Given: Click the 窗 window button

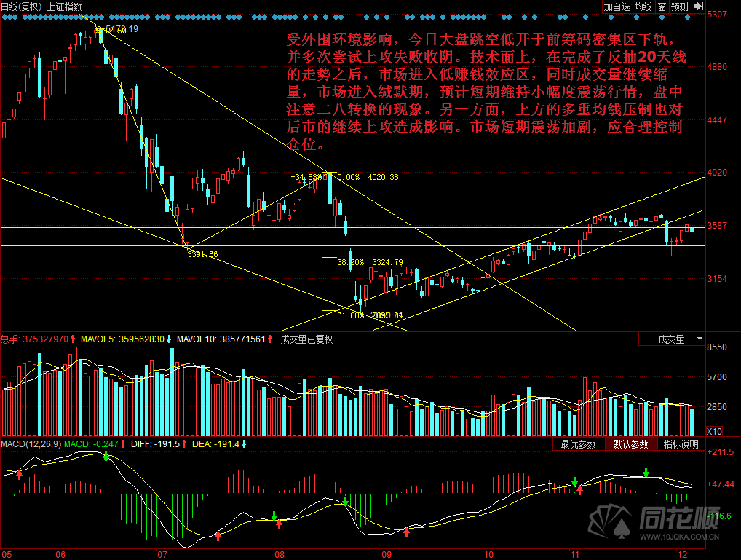Looking at the screenshot, I should pos(662,7).
